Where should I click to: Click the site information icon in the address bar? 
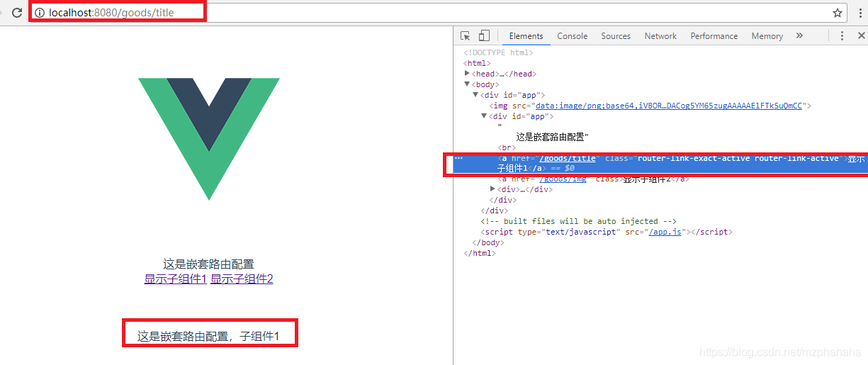tap(40, 13)
